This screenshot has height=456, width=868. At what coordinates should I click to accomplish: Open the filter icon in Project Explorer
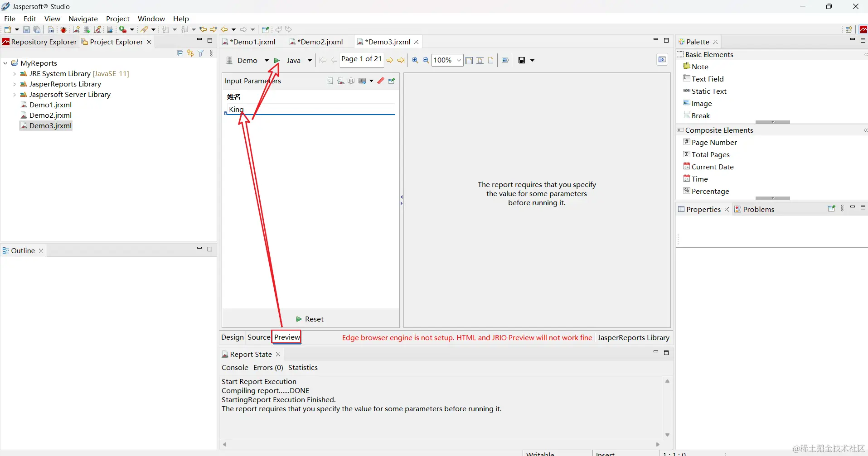tap(201, 53)
